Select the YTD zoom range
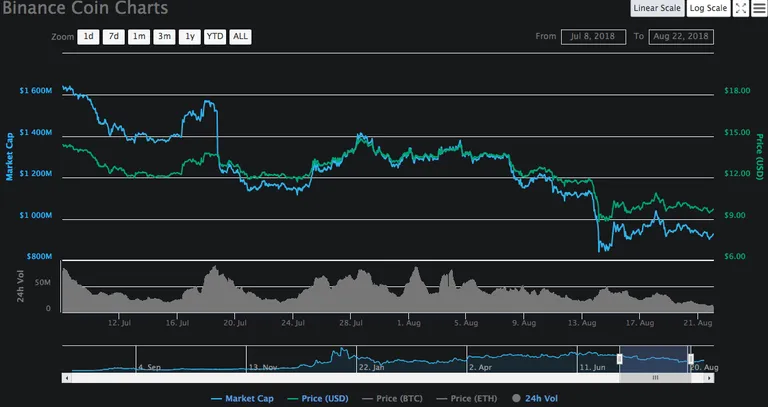This screenshot has height=407, width=768. point(215,37)
